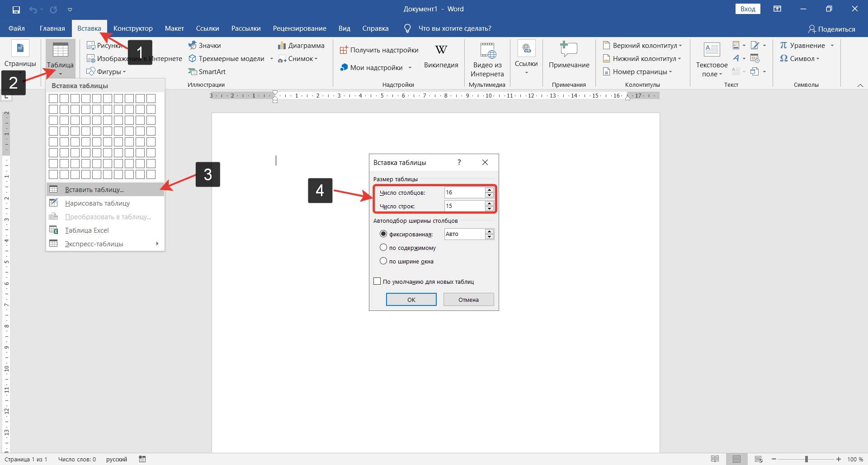Click the русский language status indicator
This screenshot has height=465, width=868.
(x=117, y=459)
